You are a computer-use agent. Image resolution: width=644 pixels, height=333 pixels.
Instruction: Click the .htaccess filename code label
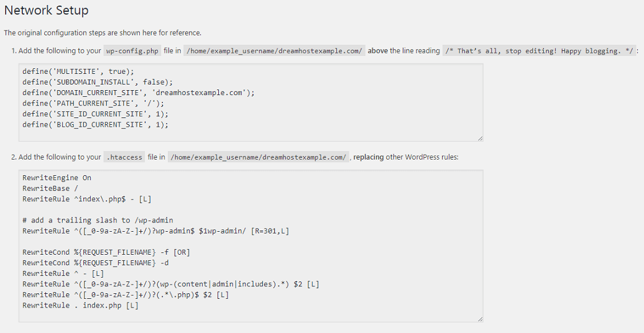(x=124, y=157)
